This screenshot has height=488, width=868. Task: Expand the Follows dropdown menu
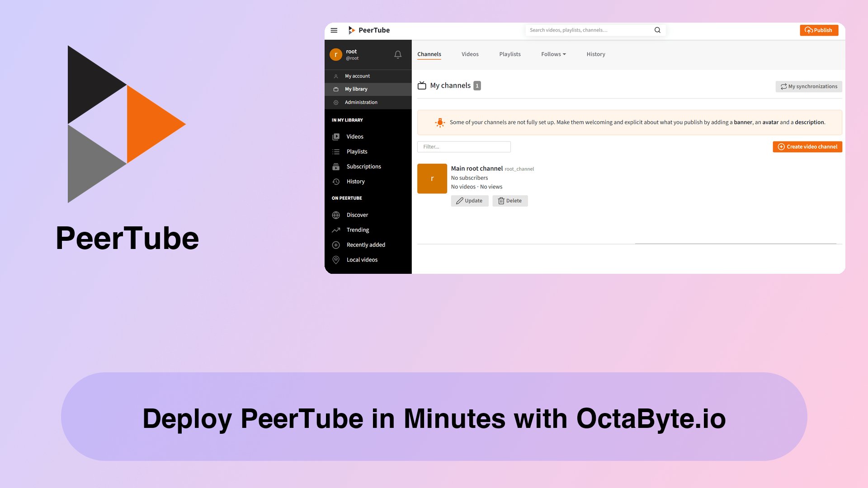552,54
